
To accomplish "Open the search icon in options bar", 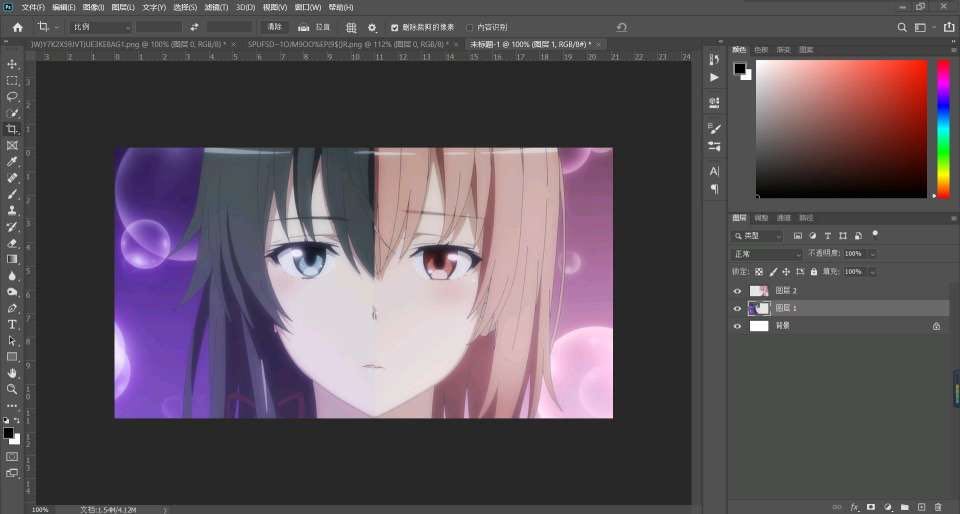I will tap(902, 27).
